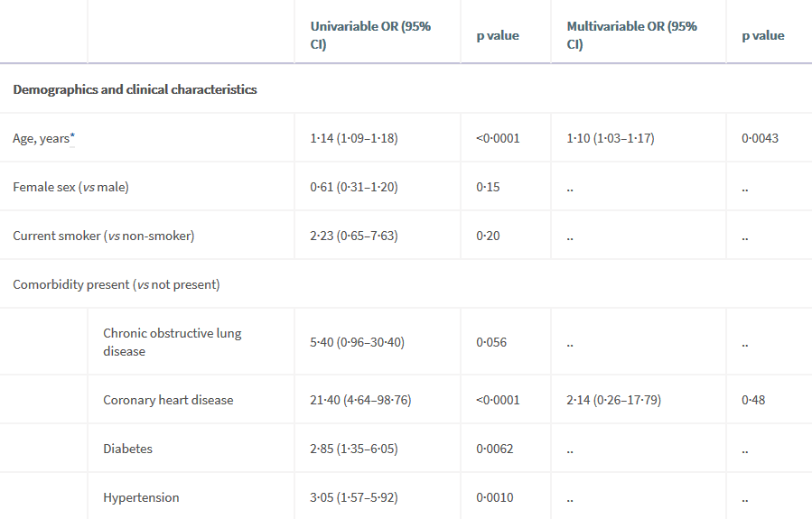Click the Diabetes p value 0·0062

[x=495, y=449]
